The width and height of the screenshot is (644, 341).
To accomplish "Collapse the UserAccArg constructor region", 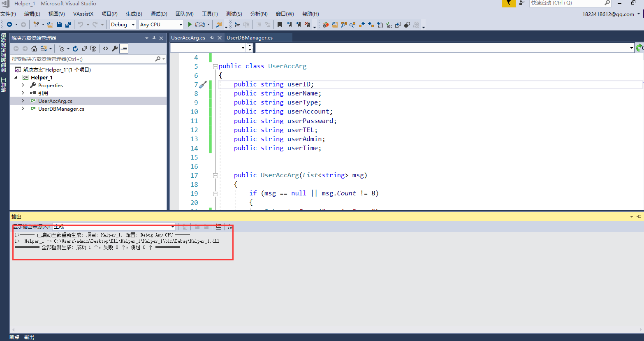I will pyautogui.click(x=215, y=175).
